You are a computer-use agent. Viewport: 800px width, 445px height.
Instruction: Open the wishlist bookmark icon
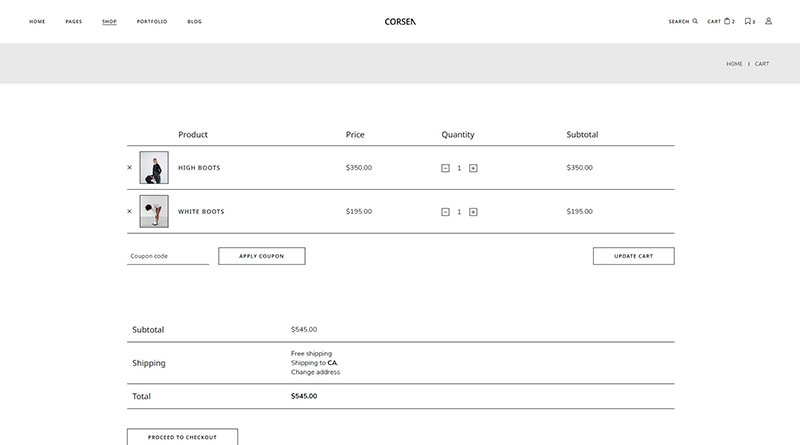(x=748, y=21)
